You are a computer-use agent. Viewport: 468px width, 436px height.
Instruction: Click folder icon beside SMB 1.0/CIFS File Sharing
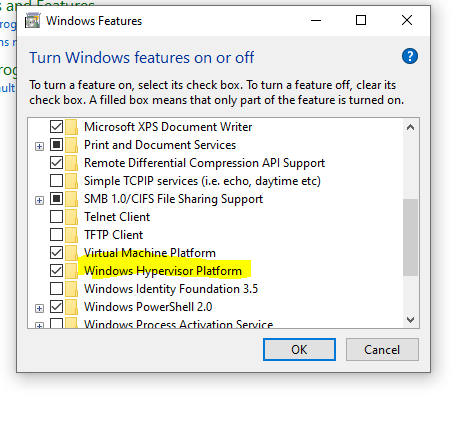pos(71,199)
